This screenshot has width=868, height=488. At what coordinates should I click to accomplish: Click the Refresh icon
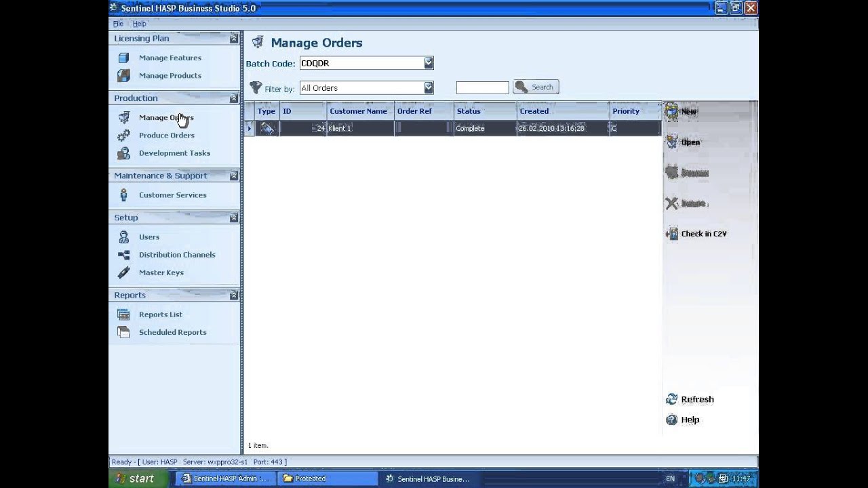click(672, 399)
